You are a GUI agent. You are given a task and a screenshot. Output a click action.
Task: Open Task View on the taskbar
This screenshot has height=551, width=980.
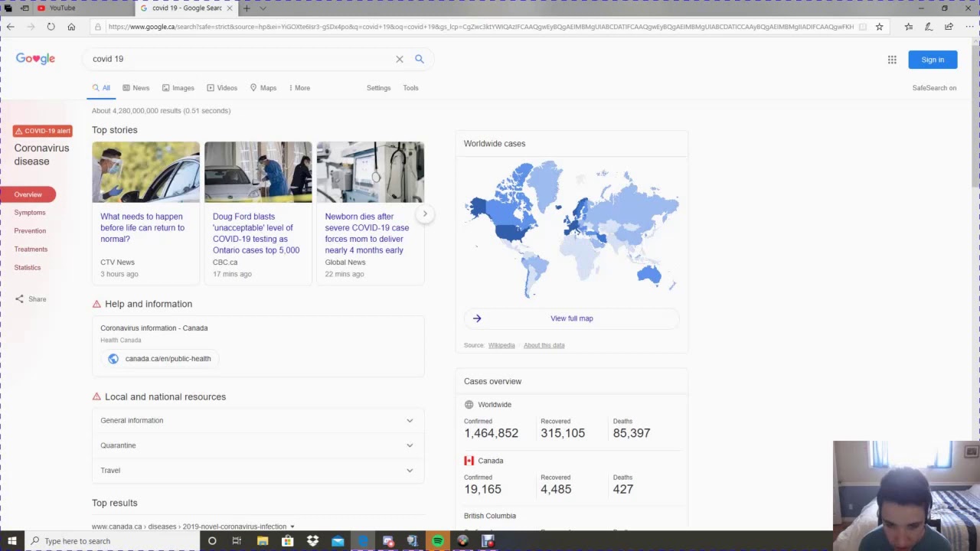[x=237, y=541]
